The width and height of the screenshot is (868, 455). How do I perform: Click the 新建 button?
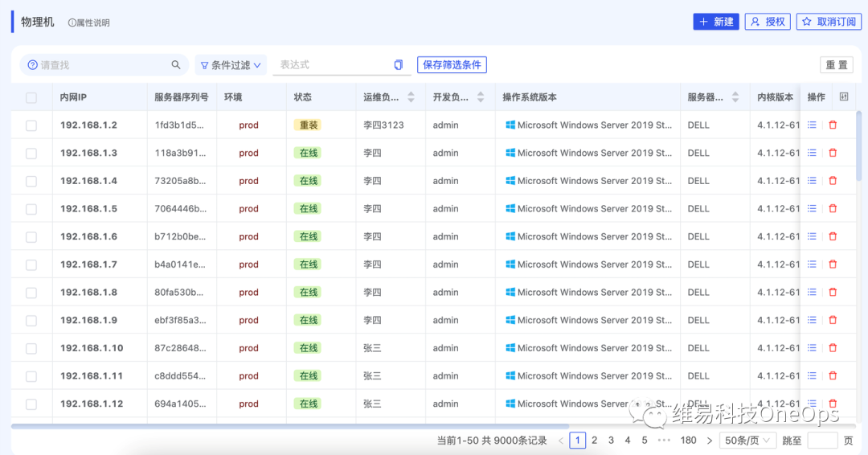(x=716, y=22)
